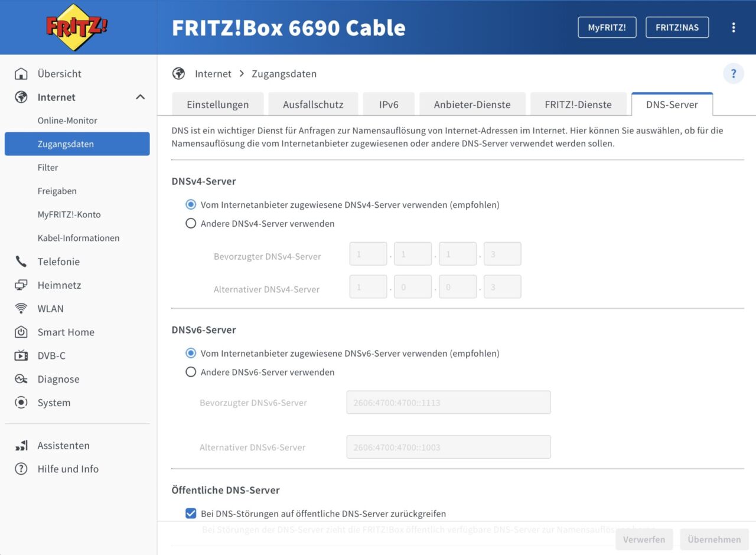
Task: Click the Übersicht home icon
Action: 21,74
